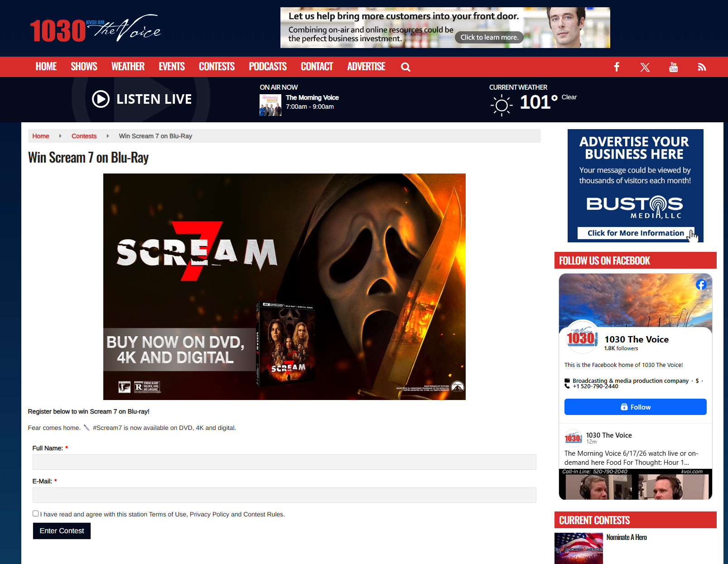Click the 'Win Scream 7 on Blu-Ray' page heading
The height and width of the screenshot is (564, 728).
pos(88,158)
